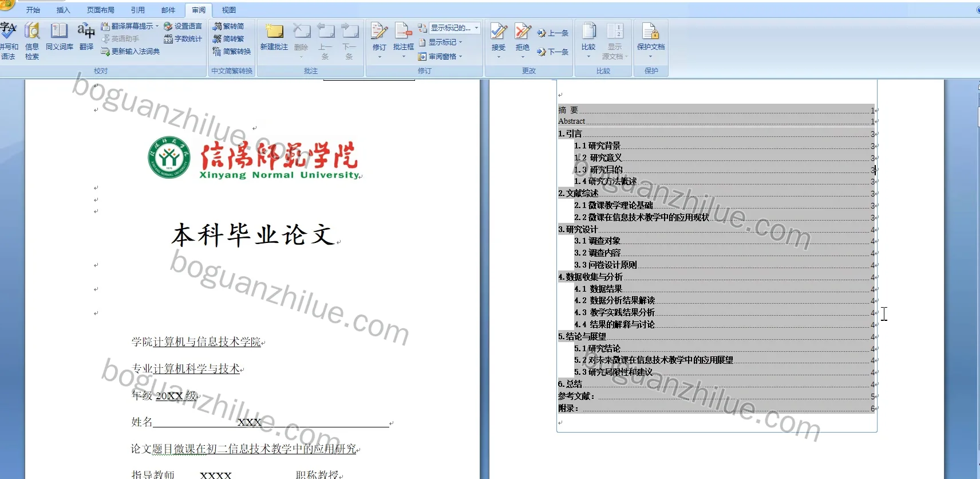Jump to previous change 上一条 in 更改 group
This screenshot has width=980, height=479.
coord(553,33)
